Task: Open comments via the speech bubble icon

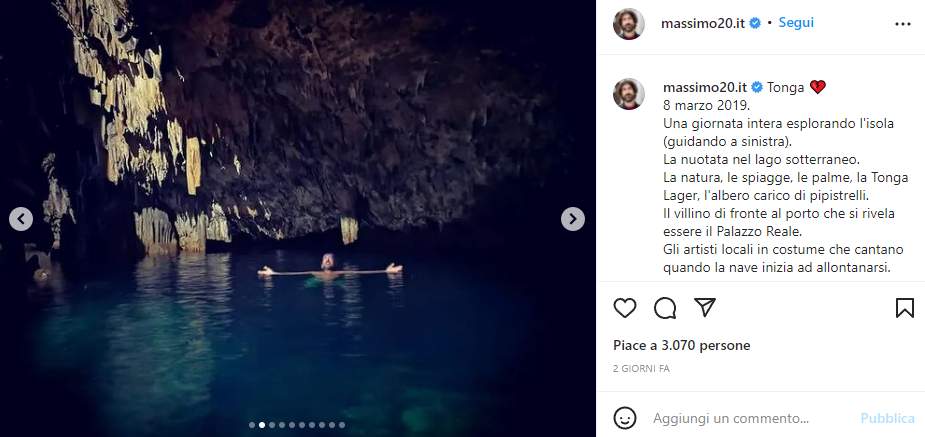Action: (x=665, y=308)
